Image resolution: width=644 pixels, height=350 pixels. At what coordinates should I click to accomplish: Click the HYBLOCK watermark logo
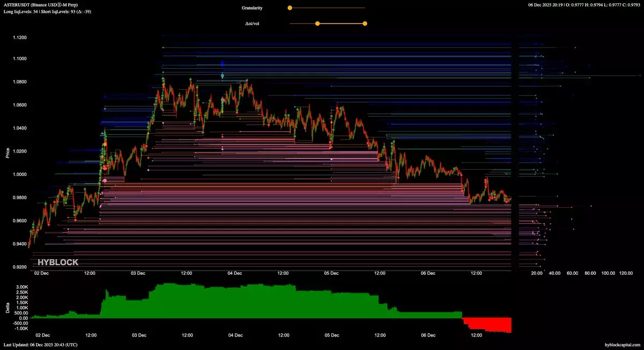[x=57, y=262]
